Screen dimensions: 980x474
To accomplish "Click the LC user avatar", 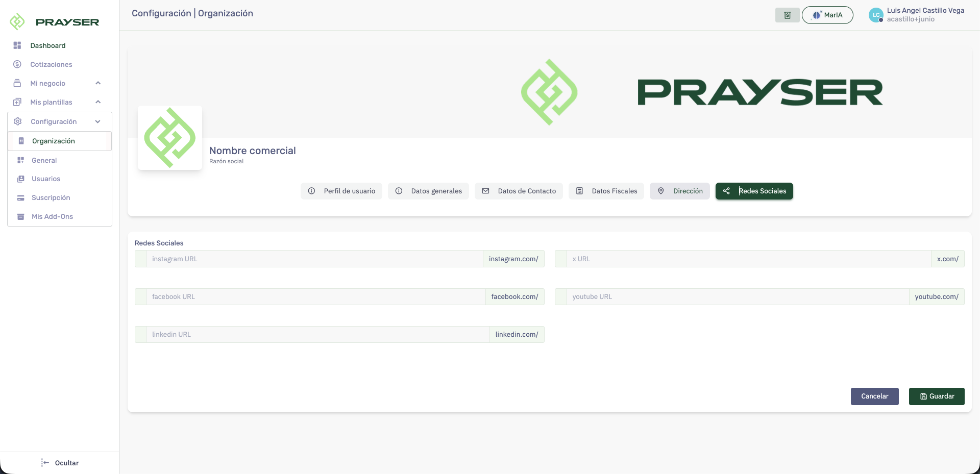I will tap(876, 15).
